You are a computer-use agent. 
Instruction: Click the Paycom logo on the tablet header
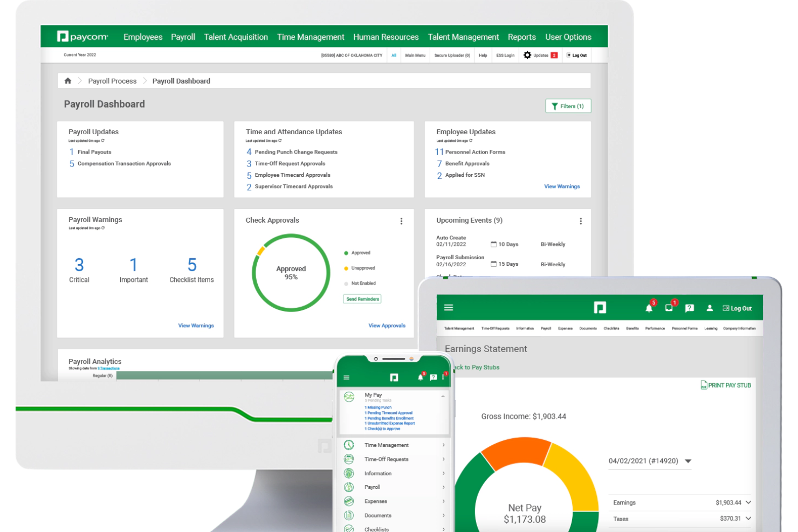(600, 308)
